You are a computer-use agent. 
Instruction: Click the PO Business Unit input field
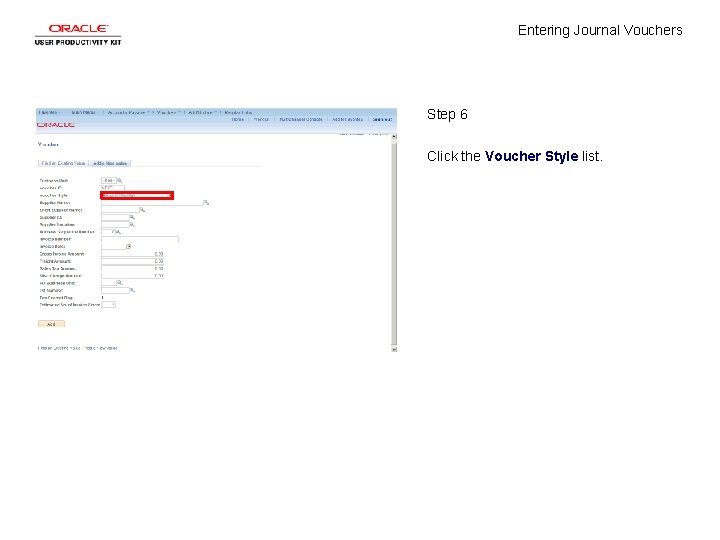coord(109,283)
